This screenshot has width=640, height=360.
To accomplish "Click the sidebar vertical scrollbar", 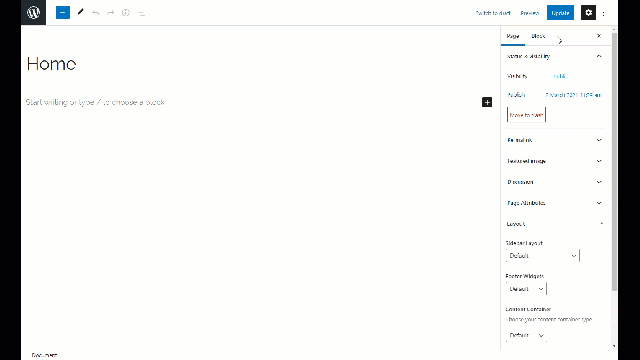I will point(614,162).
